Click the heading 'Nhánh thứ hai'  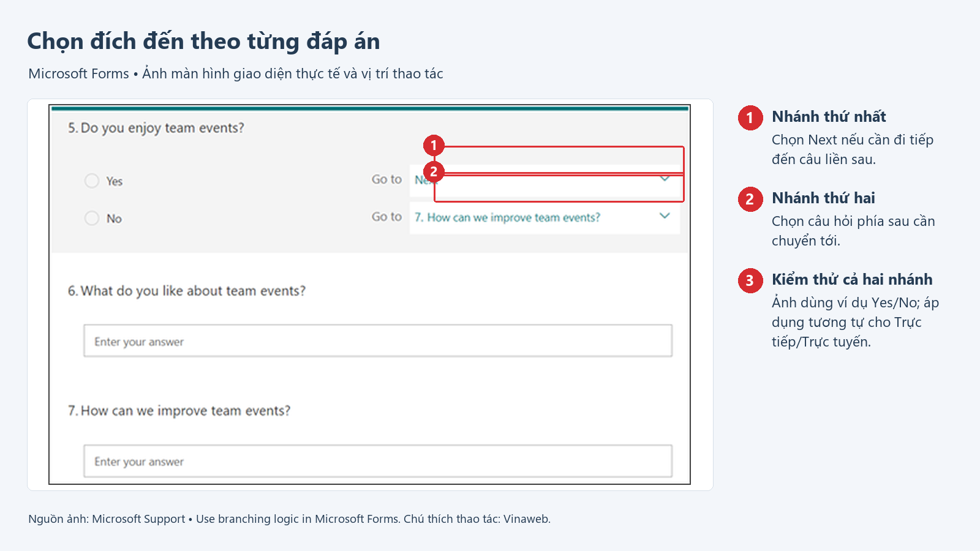tap(823, 198)
